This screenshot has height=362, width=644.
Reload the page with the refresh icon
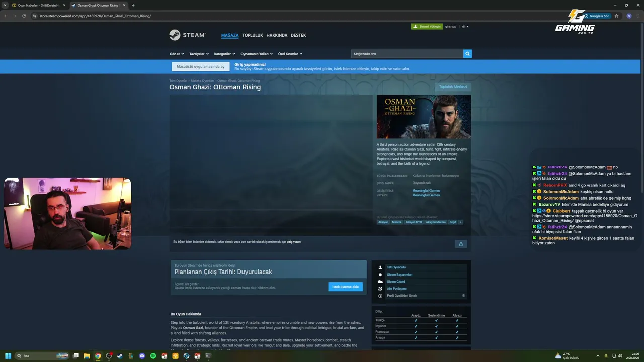[24, 16]
